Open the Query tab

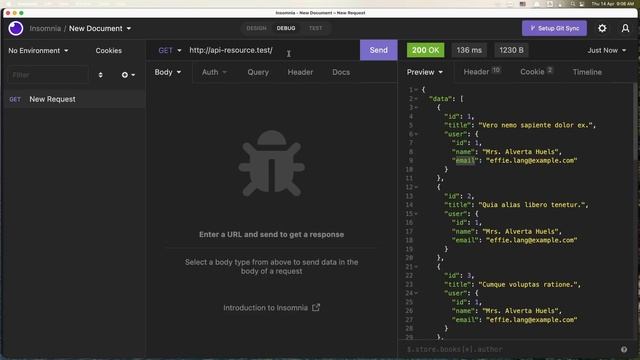[x=258, y=72]
